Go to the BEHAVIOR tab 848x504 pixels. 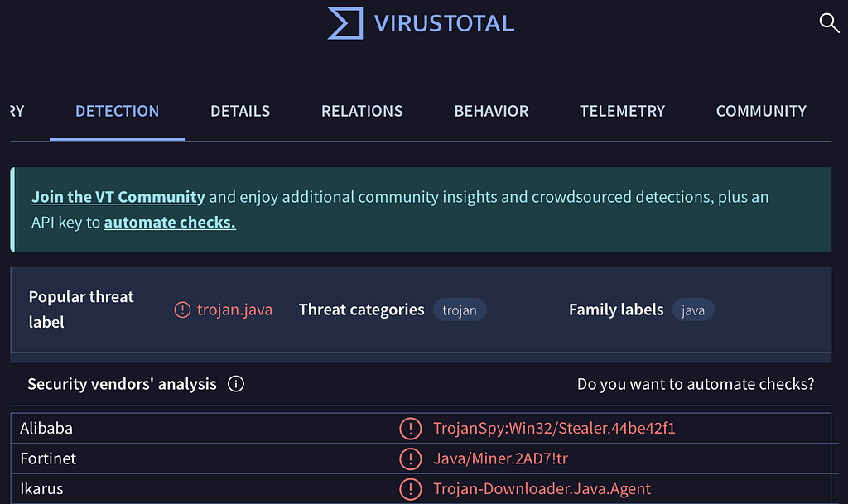point(491,111)
